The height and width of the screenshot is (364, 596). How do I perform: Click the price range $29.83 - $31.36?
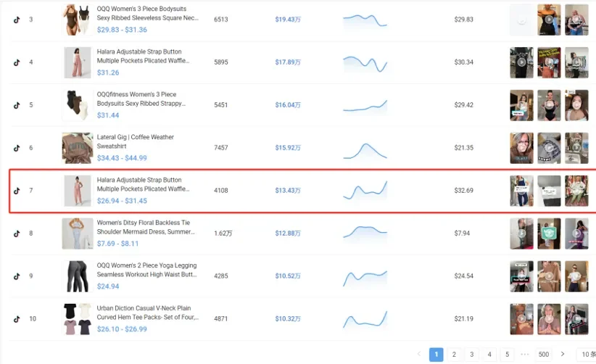coord(122,30)
